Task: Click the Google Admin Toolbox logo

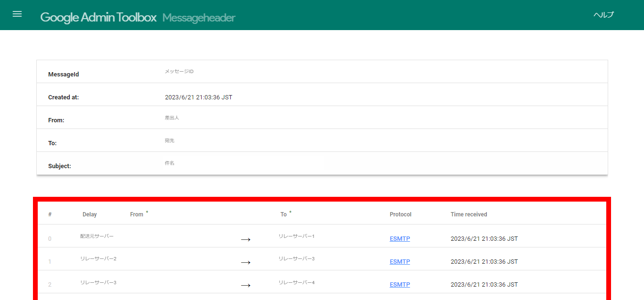Action: 98,18
